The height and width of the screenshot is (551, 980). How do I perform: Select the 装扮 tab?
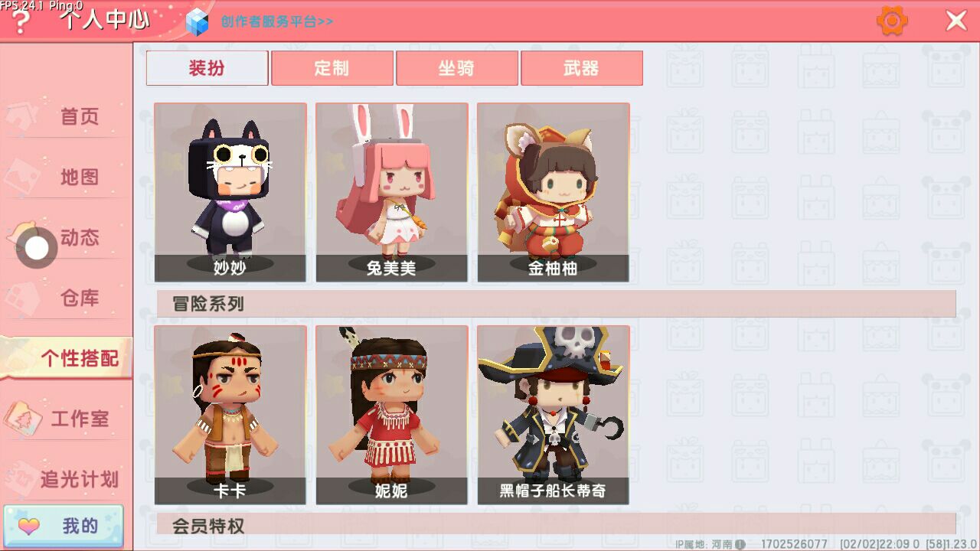pos(207,68)
